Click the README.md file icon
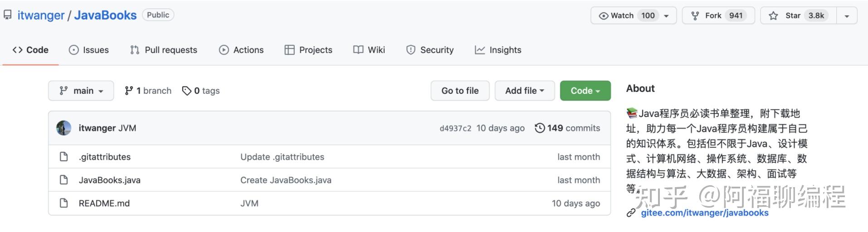The height and width of the screenshot is (232, 868). point(64,203)
